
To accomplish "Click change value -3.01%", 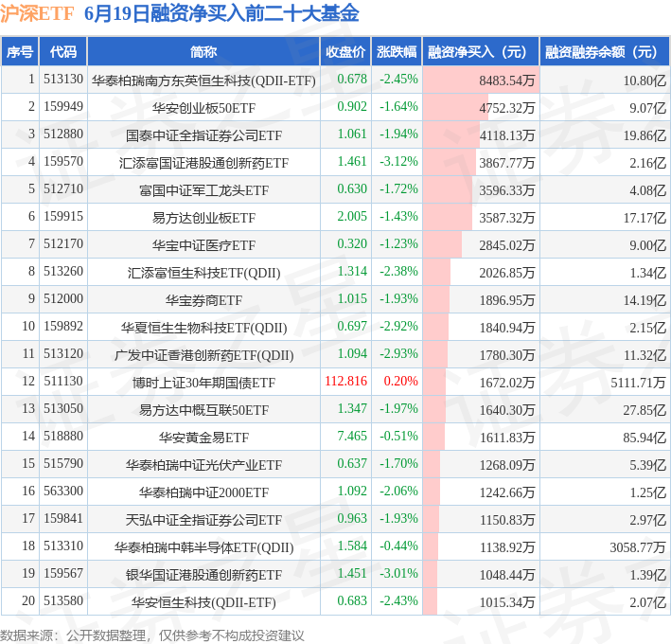I will pyautogui.click(x=398, y=573).
